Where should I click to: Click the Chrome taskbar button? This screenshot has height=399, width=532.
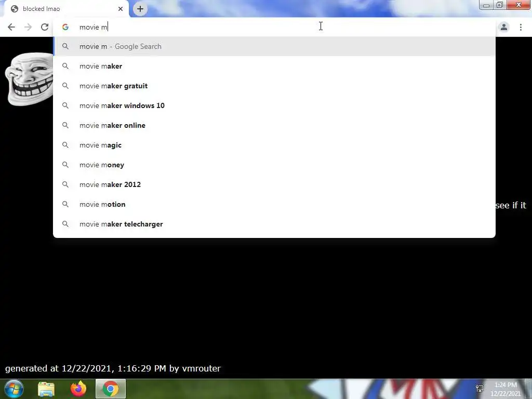[x=111, y=389]
